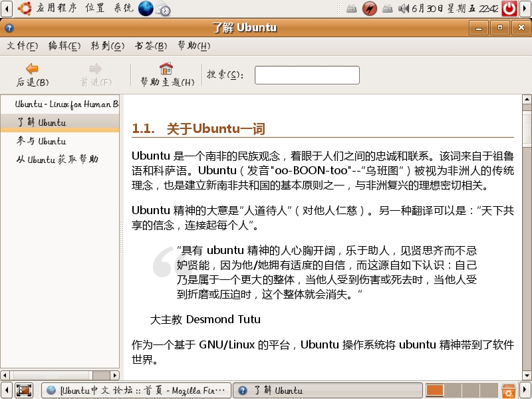Open the 应用程序 panel menu

click(57, 8)
